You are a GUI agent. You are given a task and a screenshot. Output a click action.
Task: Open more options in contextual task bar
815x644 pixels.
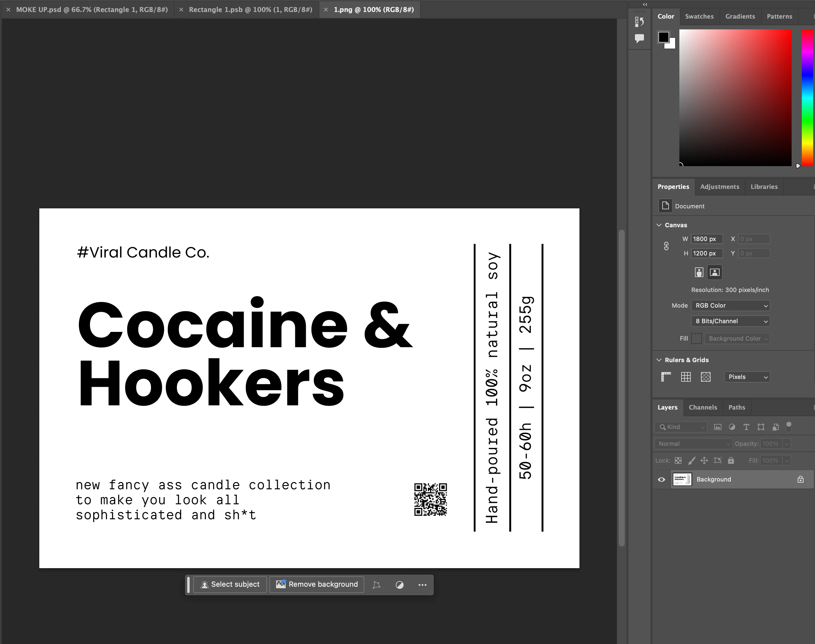422,585
